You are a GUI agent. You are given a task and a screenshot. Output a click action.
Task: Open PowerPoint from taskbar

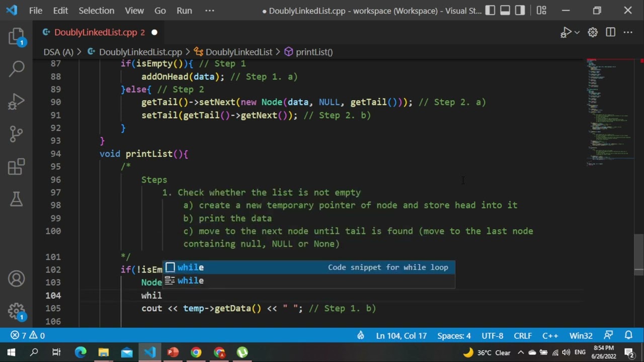click(173, 352)
